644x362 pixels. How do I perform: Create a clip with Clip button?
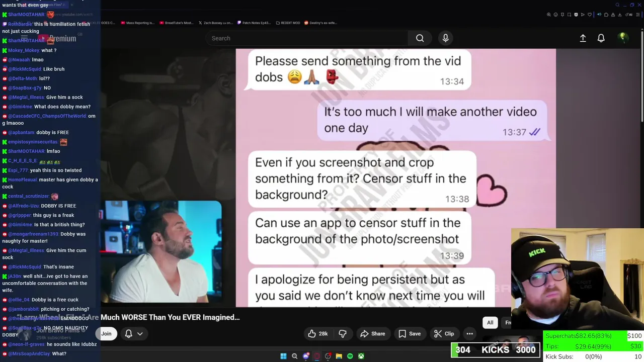click(444, 334)
